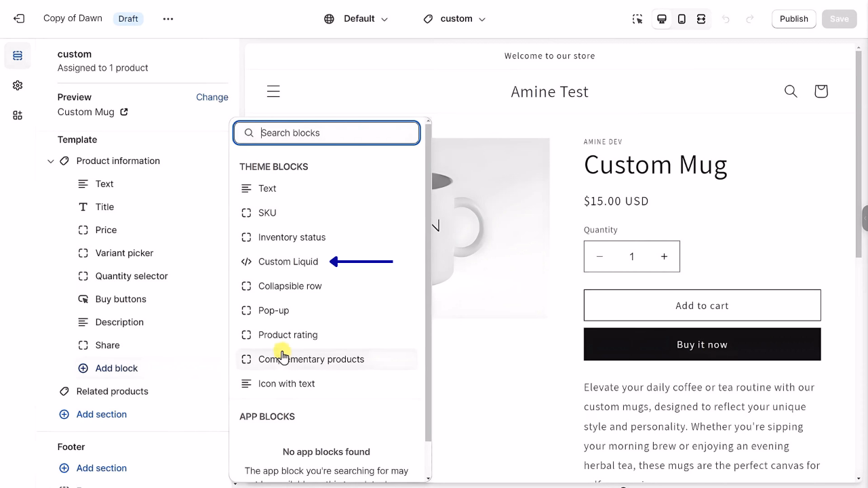868x488 pixels.
Task: Open the custom template dropdown
Action: click(x=454, y=19)
